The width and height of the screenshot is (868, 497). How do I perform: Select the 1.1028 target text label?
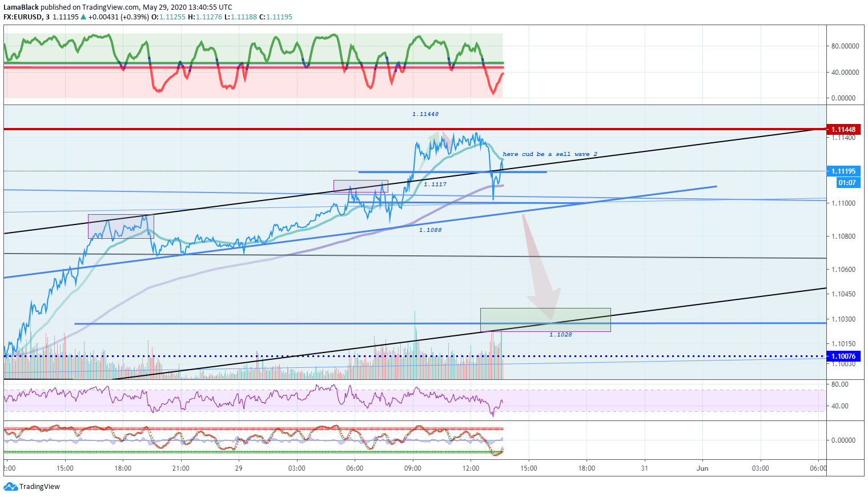coord(561,335)
